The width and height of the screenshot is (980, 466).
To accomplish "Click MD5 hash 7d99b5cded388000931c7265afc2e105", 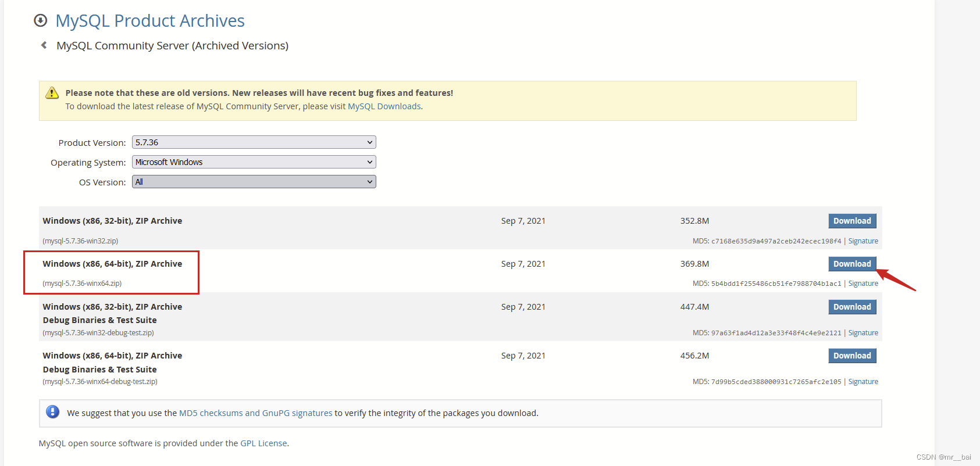I will pos(776,382).
